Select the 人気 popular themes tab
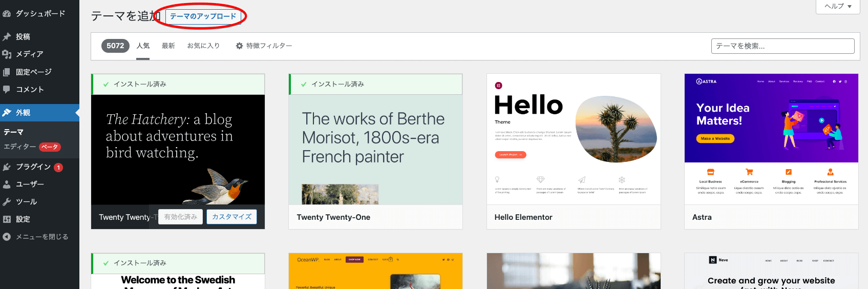The image size is (868, 289). [143, 46]
